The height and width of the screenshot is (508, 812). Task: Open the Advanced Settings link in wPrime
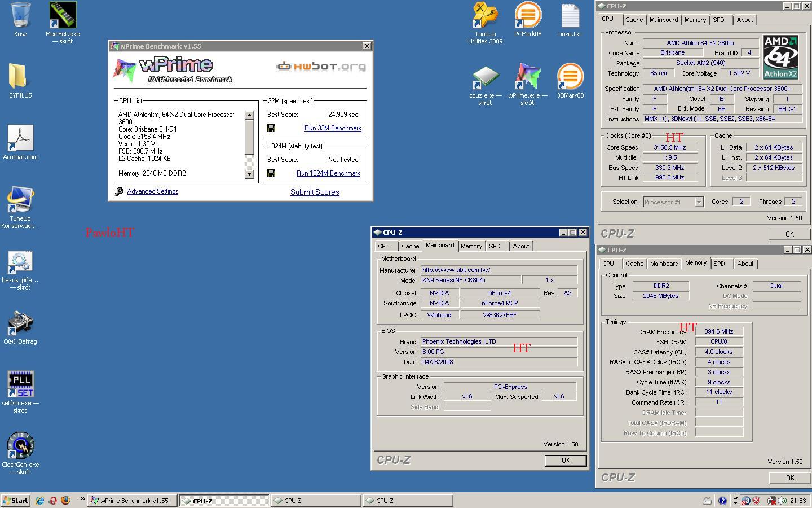tap(153, 191)
